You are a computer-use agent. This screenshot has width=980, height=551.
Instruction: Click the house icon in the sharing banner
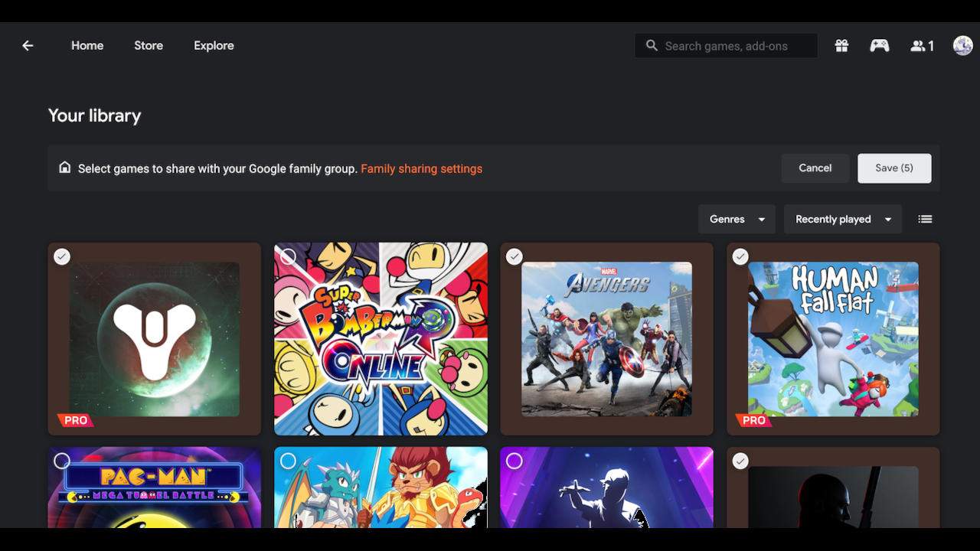(x=64, y=168)
